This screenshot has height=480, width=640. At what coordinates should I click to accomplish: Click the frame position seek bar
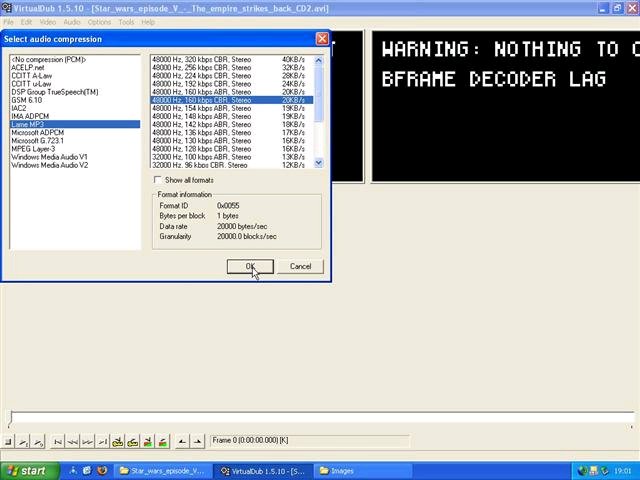click(x=322, y=418)
